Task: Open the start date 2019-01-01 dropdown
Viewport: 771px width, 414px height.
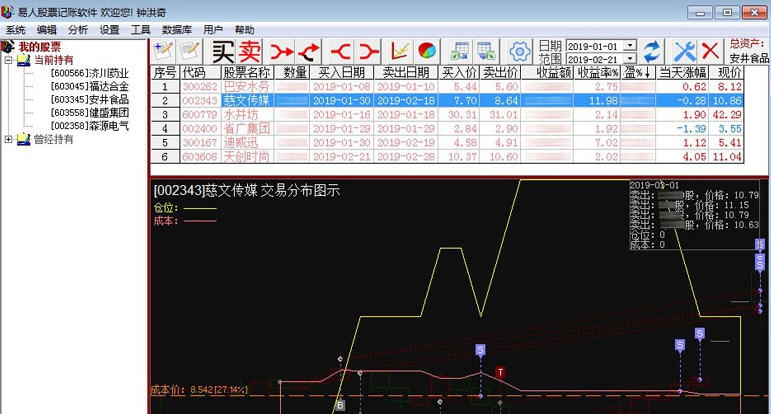Action: tap(630, 46)
